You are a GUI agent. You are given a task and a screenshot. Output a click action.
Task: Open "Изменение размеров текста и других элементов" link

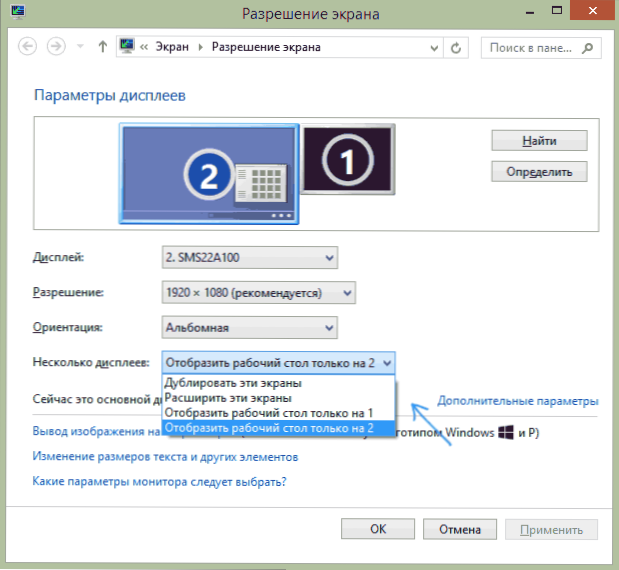(x=165, y=457)
